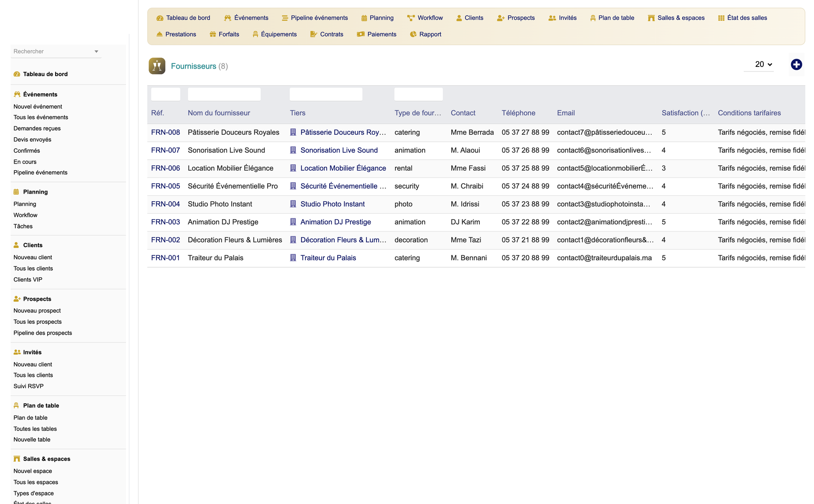This screenshot has height=504, width=814.
Task: Go to Types d'espace in sidebar
Action: pyautogui.click(x=33, y=494)
